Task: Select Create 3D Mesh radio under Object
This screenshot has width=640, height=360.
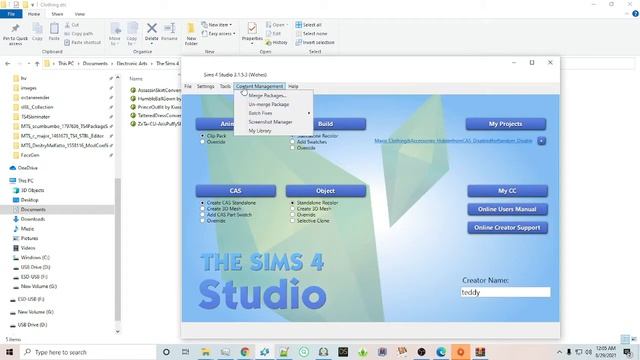Action: point(292,209)
